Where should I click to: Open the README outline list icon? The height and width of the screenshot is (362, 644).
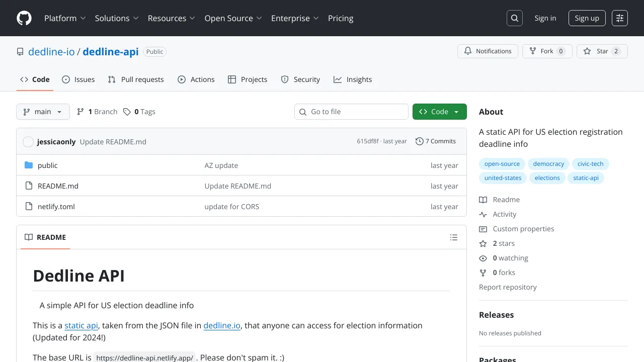pos(454,237)
